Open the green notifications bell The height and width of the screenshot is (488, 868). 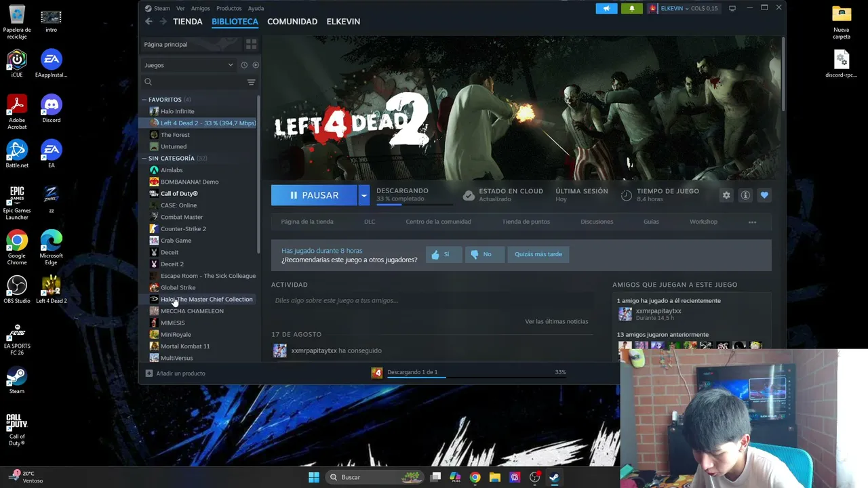631,8
